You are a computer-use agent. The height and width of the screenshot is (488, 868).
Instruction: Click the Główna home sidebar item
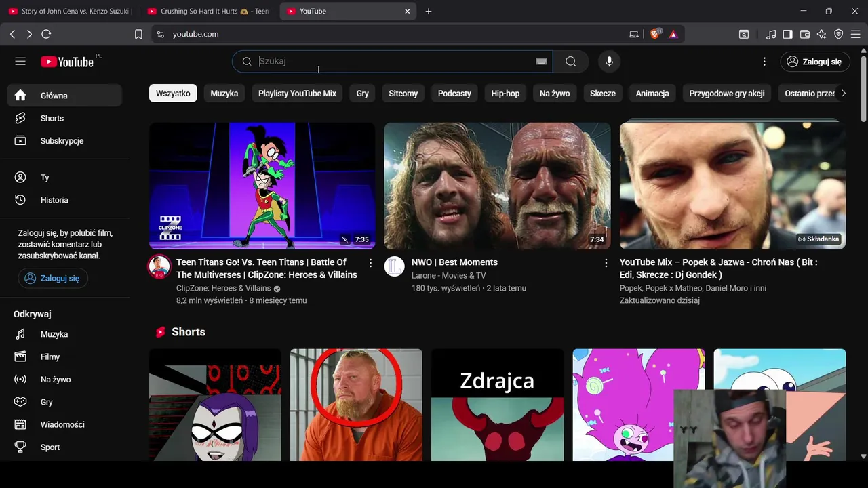click(64, 96)
